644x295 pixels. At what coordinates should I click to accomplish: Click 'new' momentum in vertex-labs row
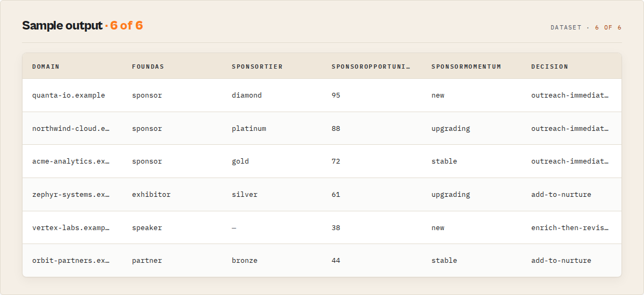(x=438, y=228)
